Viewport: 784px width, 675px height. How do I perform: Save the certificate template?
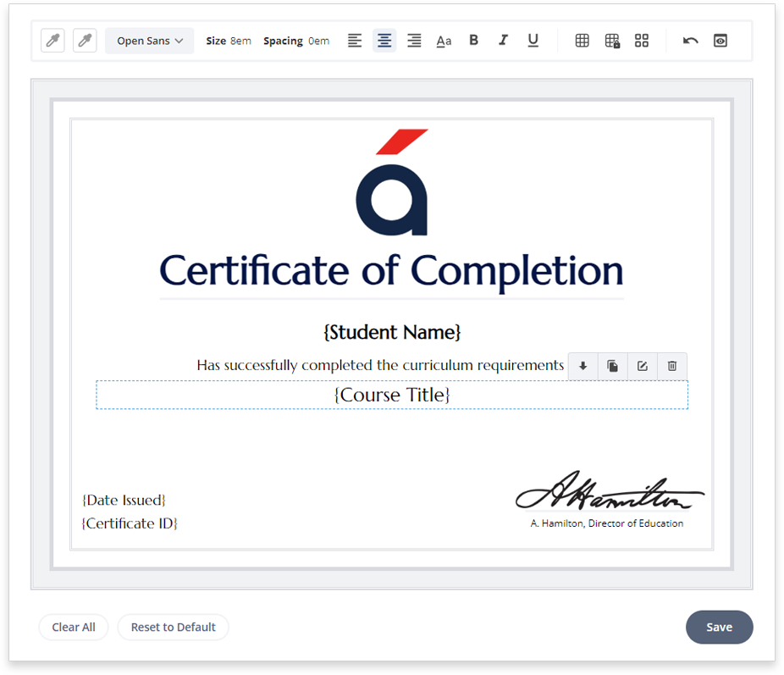(x=719, y=627)
